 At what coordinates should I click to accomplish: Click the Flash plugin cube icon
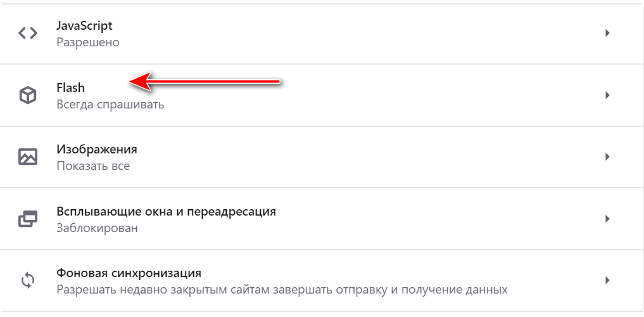point(28,96)
